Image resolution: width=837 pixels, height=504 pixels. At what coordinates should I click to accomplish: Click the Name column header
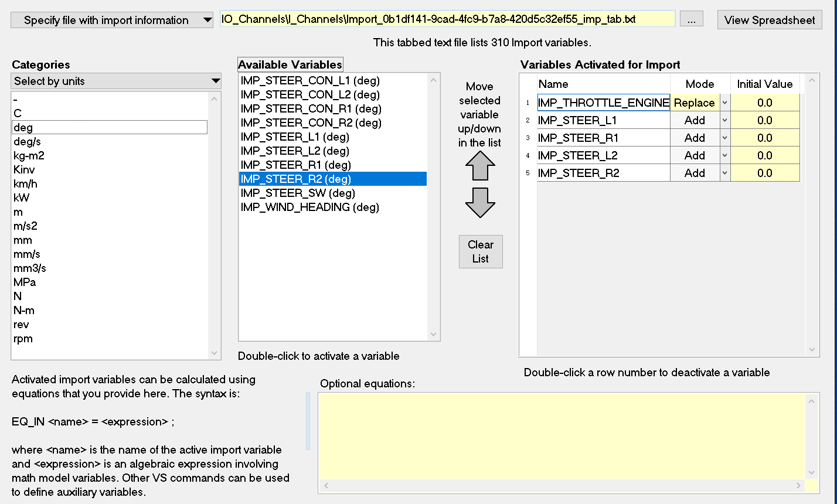point(604,84)
